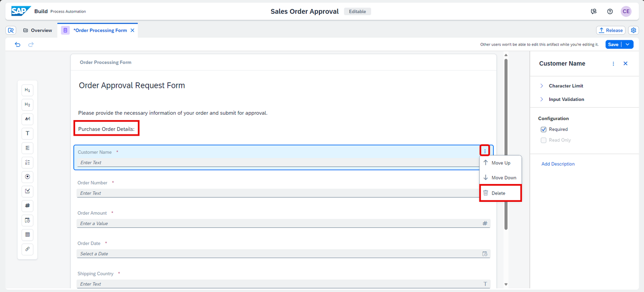Click the Order Number field label
This screenshot has width=644, height=292.
[93, 183]
